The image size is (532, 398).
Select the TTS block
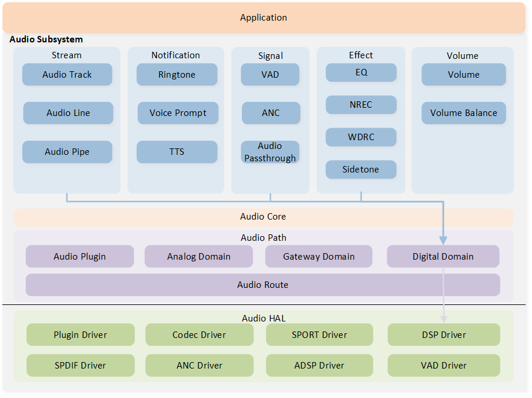[x=177, y=152]
